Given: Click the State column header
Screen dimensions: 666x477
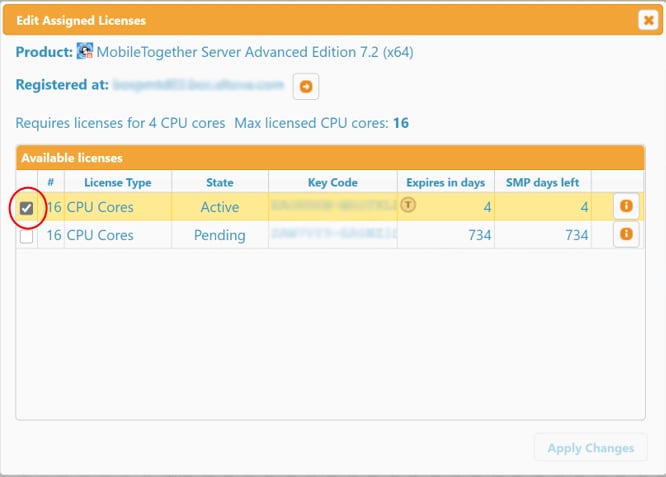Looking at the screenshot, I should [219, 182].
